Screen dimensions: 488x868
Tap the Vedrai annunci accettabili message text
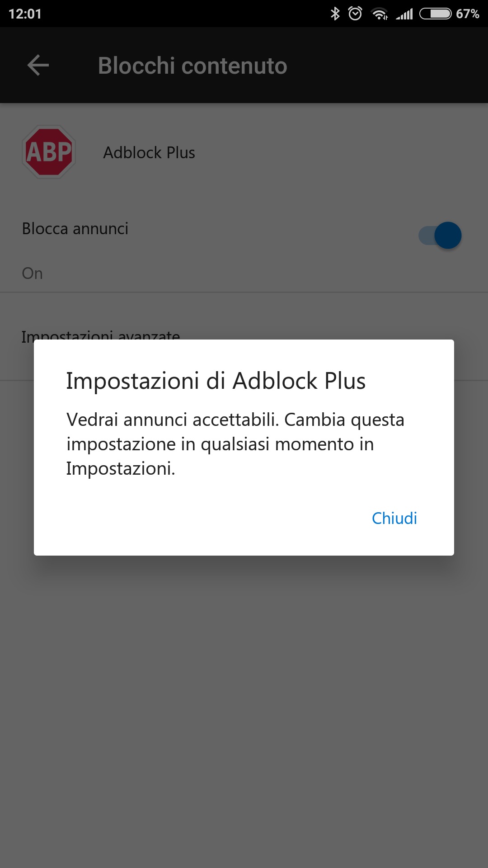235,444
